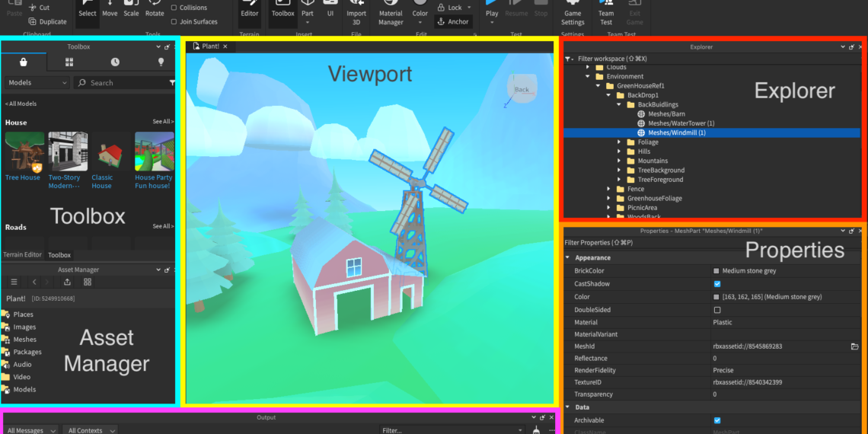Image resolution: width=868 pixels, height=434 pixels.
Task: Click the Asset Manager bulk import icon
Action: point(67,282)
